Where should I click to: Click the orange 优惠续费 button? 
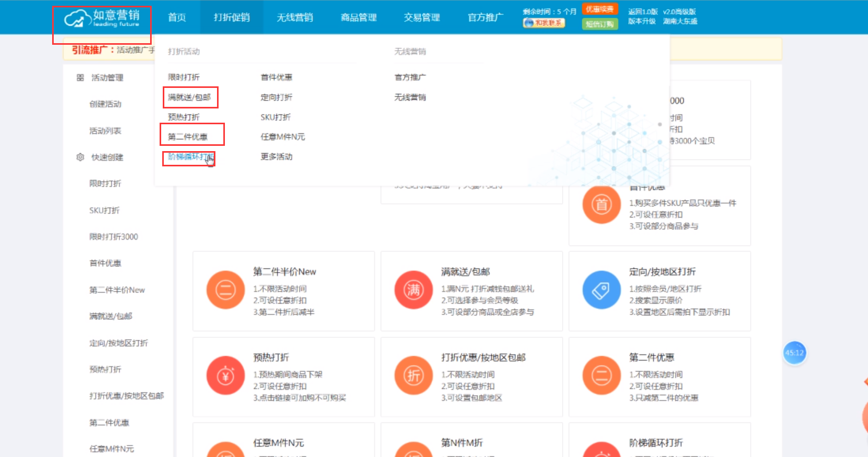[599, 9]
